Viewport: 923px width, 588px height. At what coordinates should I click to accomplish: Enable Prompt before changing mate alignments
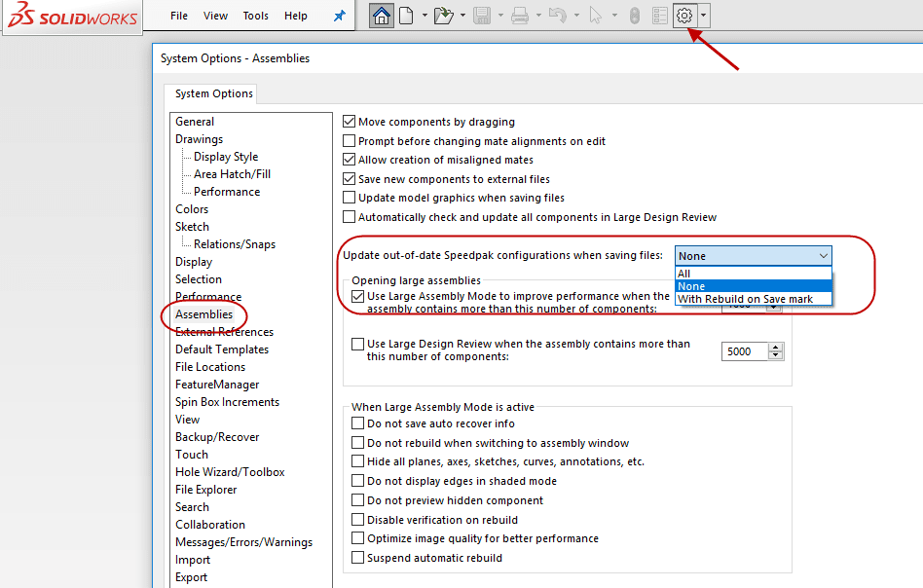point(350,141)
